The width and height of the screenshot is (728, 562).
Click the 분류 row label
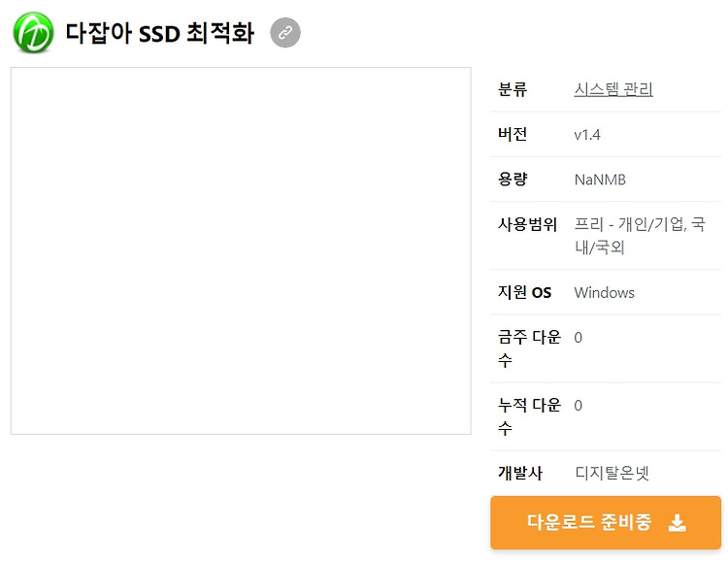pyautogui.click(x=513, y=89)
